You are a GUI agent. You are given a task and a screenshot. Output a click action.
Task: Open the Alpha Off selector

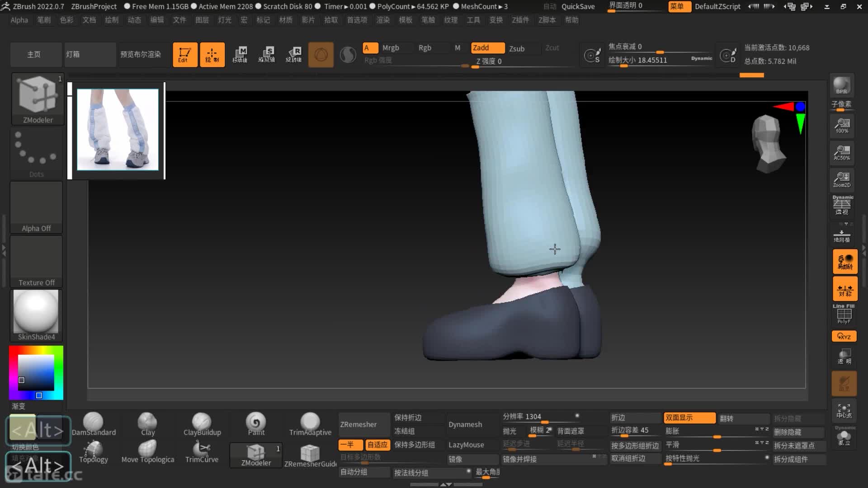[x=36, y=207]
